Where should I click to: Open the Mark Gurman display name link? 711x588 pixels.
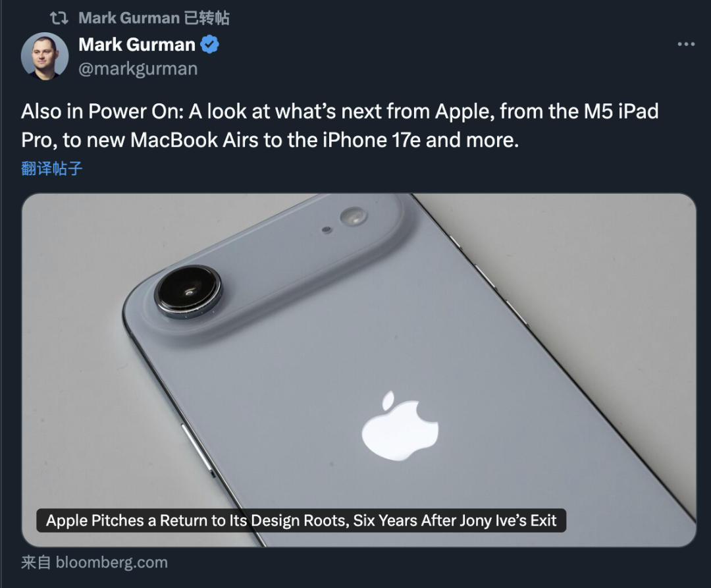click(x=137, y=45)
